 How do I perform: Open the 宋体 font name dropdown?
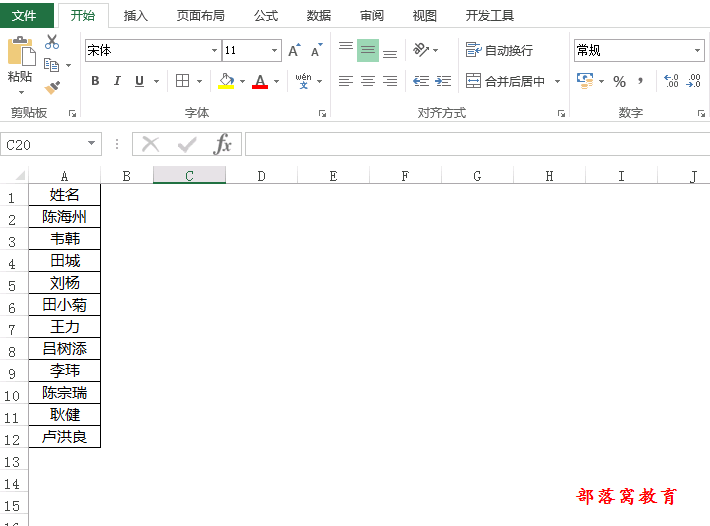point(214,51)
